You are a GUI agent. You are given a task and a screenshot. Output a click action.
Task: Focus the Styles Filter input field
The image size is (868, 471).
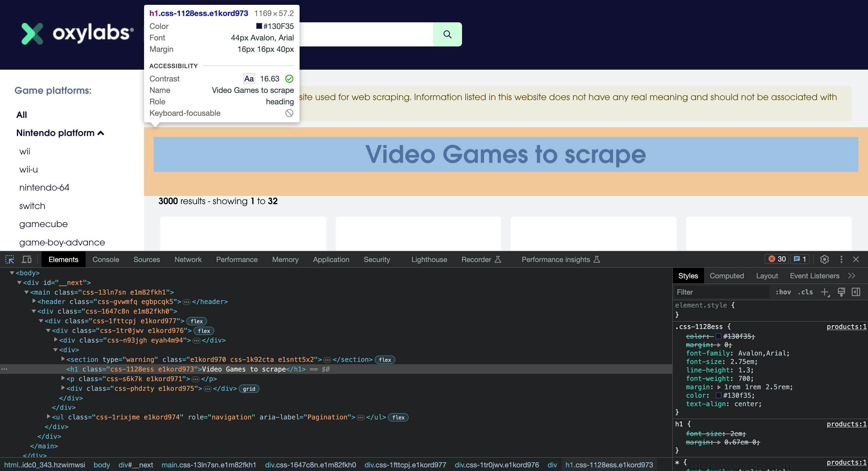click(721, 292)
